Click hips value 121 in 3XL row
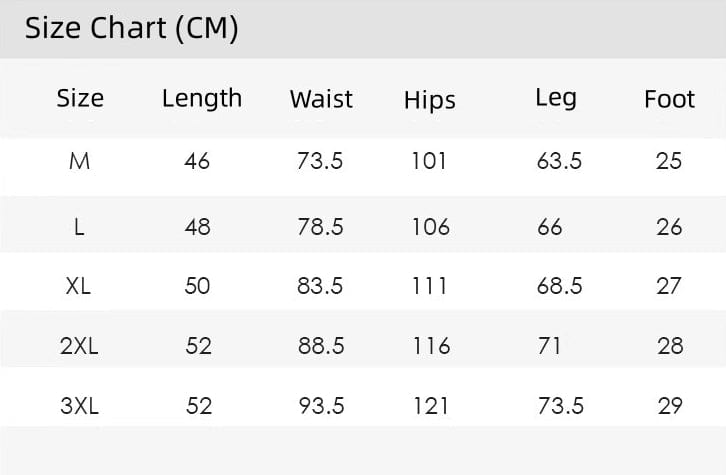This screenshot has width=726, height=475. pyautogui.click(x=430, y=406)
